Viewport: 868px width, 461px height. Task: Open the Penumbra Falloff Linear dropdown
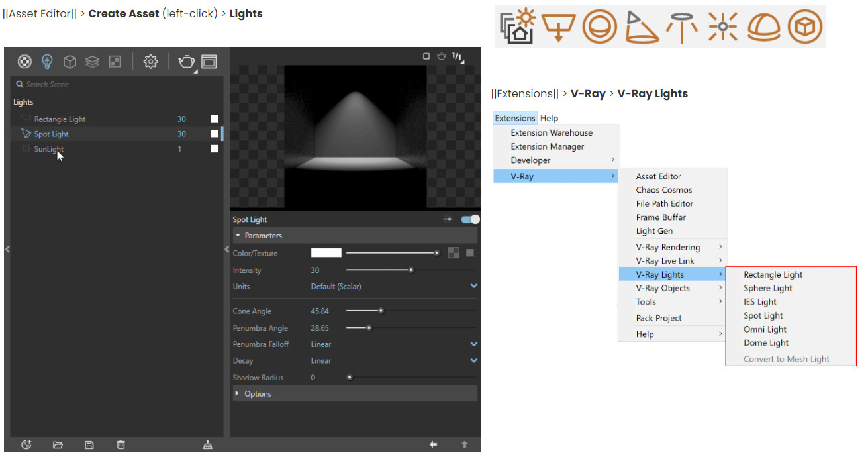pyautogui.click(x=393, y=344)
